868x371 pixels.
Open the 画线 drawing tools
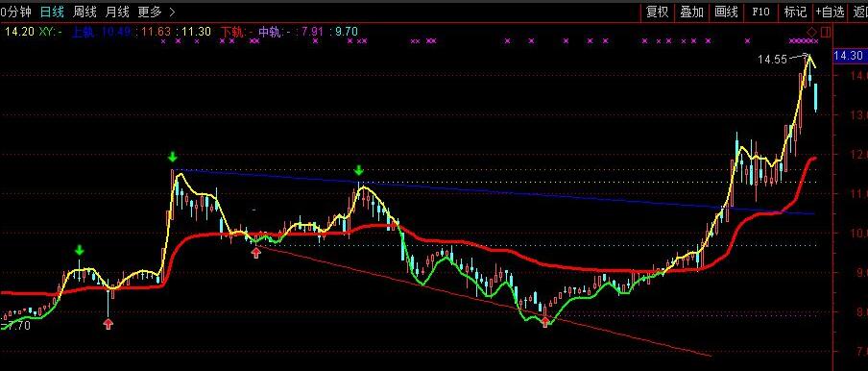[726, 12]
